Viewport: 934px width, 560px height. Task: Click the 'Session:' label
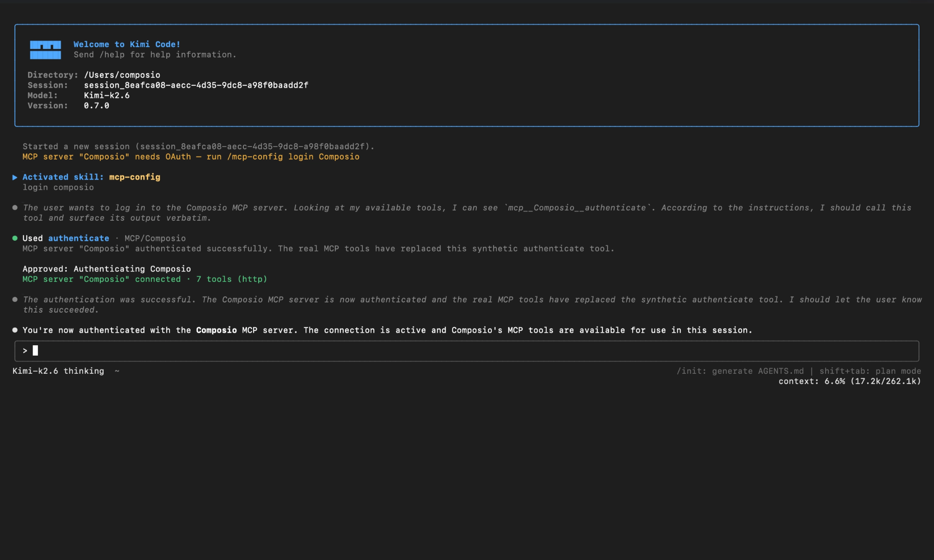pyautogui.click(x=48, y=85)
